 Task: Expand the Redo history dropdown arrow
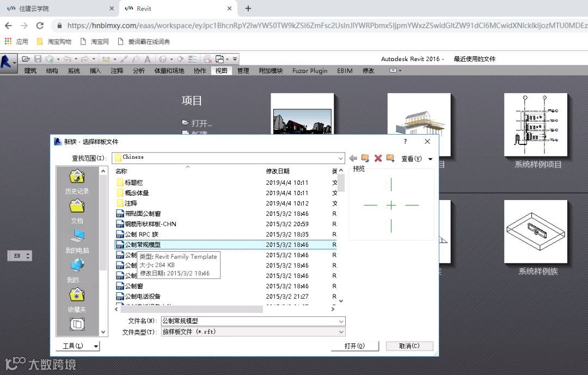94,59
